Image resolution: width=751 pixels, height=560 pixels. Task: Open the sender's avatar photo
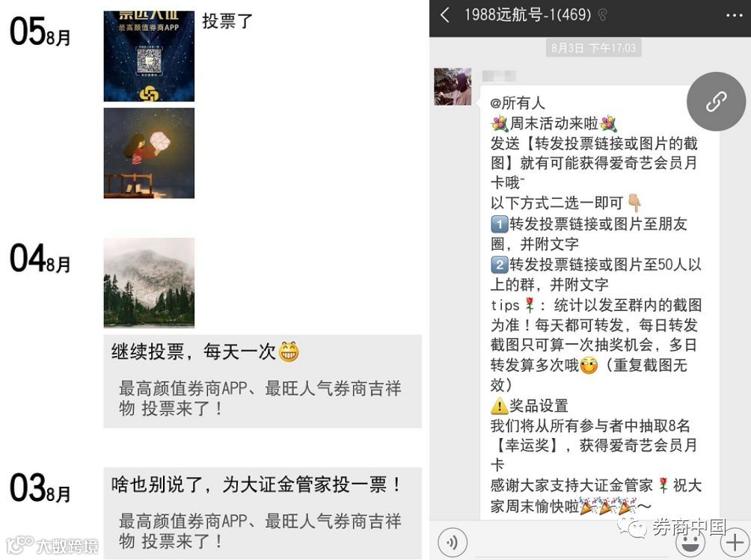[453, 87]
